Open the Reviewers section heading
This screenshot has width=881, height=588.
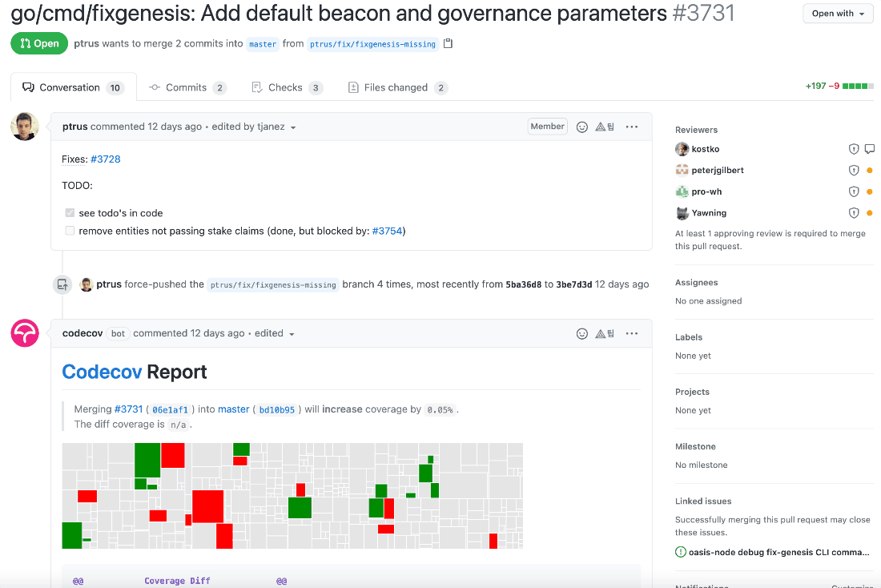697,130
